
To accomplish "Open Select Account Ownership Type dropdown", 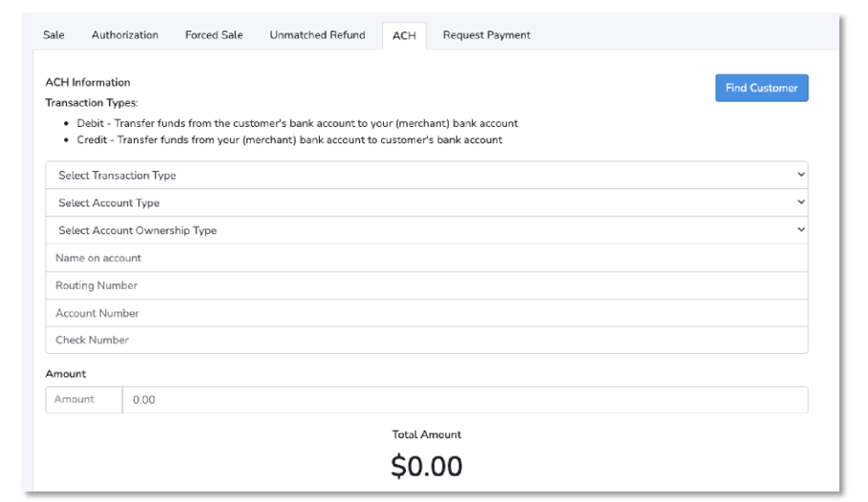I will (x=426, y=230).
